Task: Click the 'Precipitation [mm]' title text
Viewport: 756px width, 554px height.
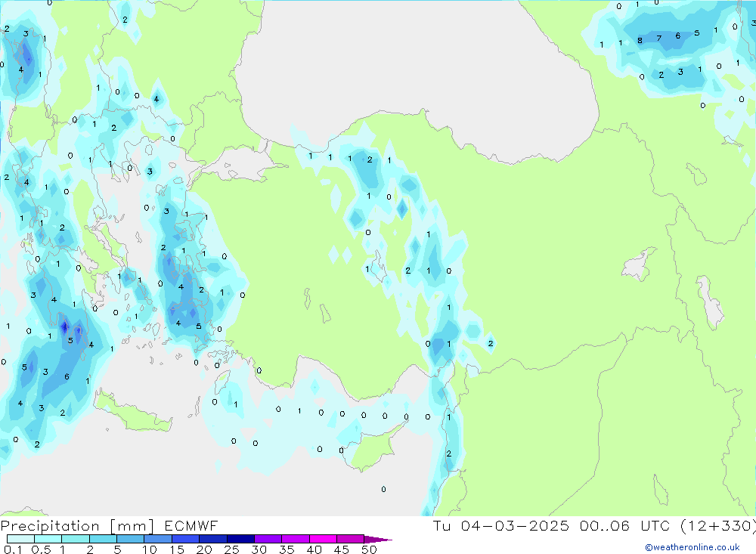Action: point(78,526)
